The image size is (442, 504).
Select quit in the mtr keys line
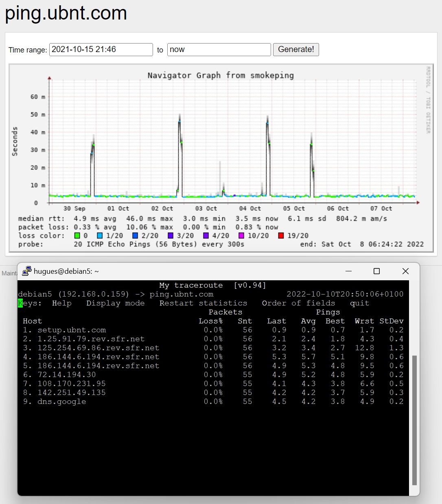click(360, 303)
